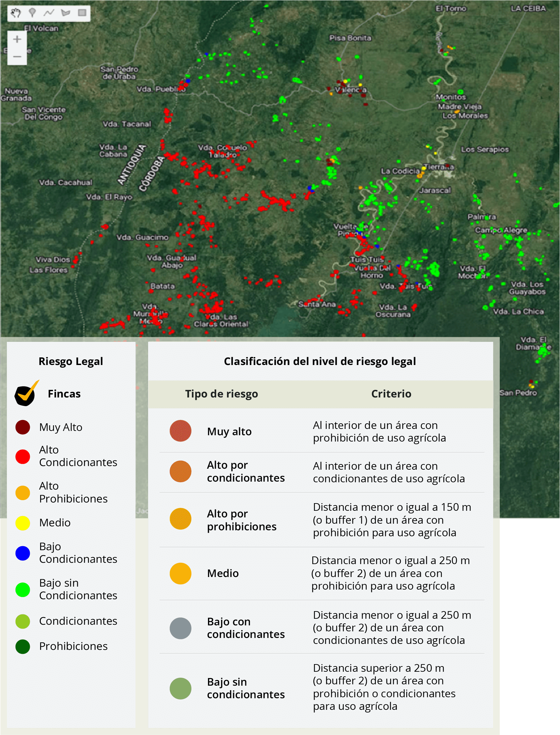This screenshot has width=560, height=735.
Task: Toggle the red Alto Condicionantes legend entry
Action: point(23,456)
